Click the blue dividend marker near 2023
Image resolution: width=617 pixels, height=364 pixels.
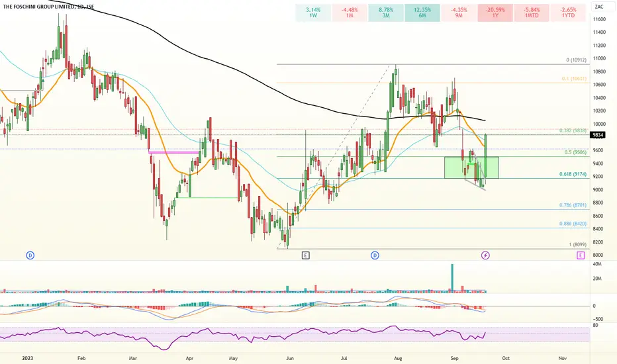(30, 255)
